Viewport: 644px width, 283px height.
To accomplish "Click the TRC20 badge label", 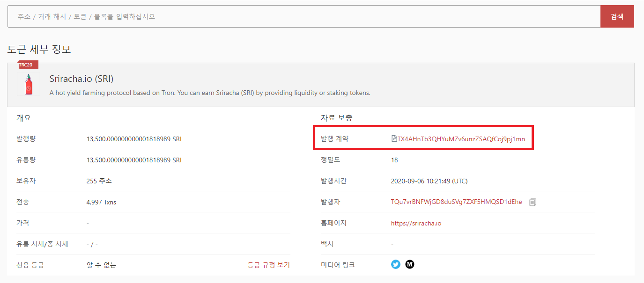I will [x=26, y=65].
